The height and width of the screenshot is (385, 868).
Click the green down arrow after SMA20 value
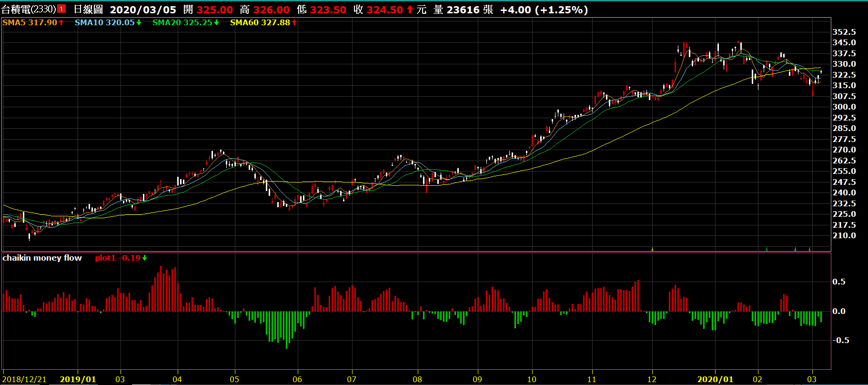click(216, 22)
